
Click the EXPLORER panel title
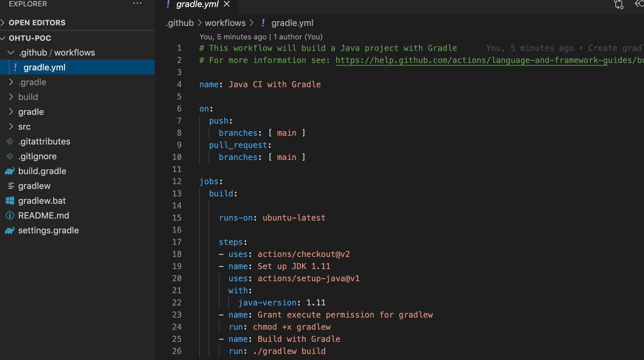pyautogui.click(x=28, y=4)
